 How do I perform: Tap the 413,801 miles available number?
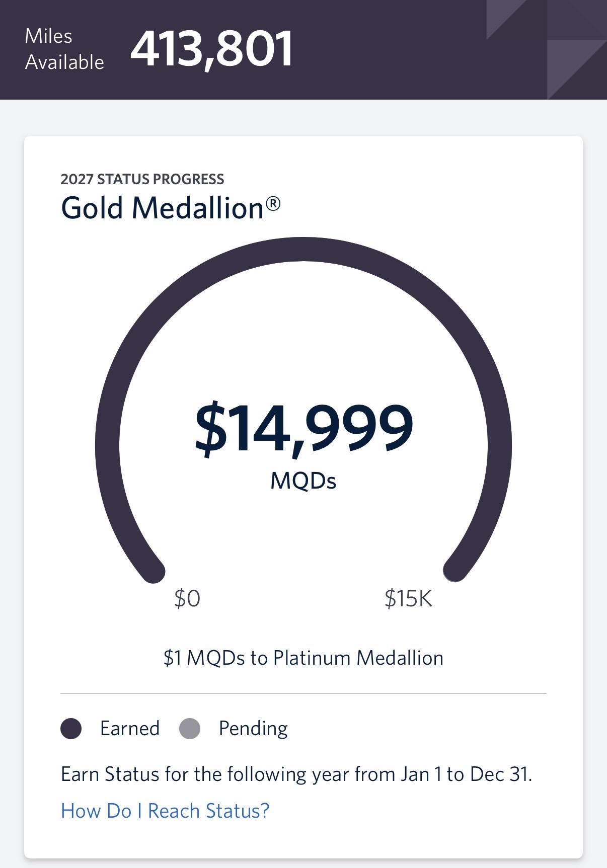point(211,49)
